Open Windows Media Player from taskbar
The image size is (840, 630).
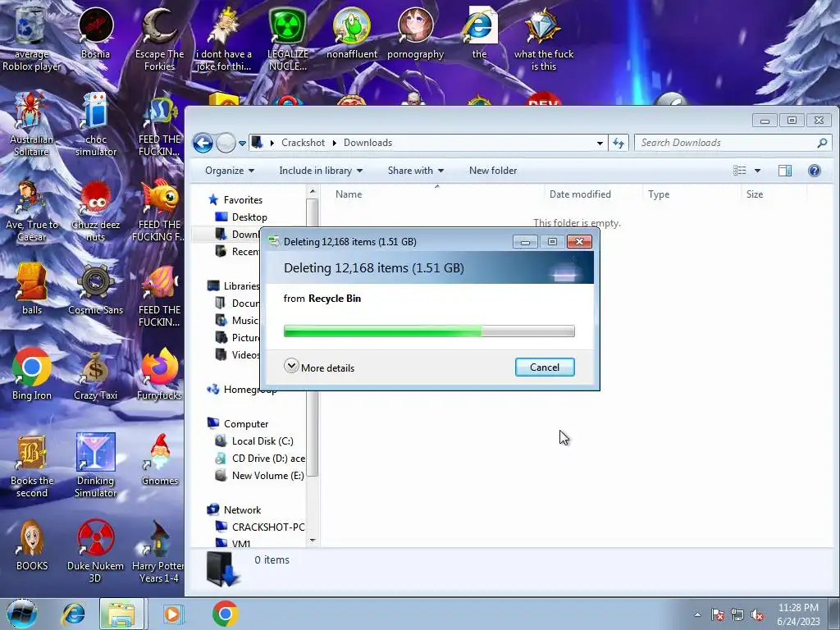[x=172, y=614]
